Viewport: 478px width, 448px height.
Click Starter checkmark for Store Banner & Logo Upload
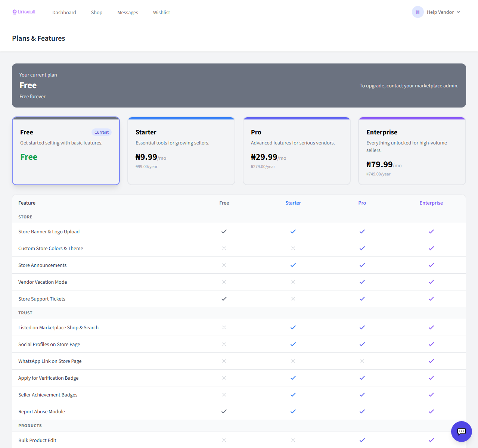coord(293,231)
